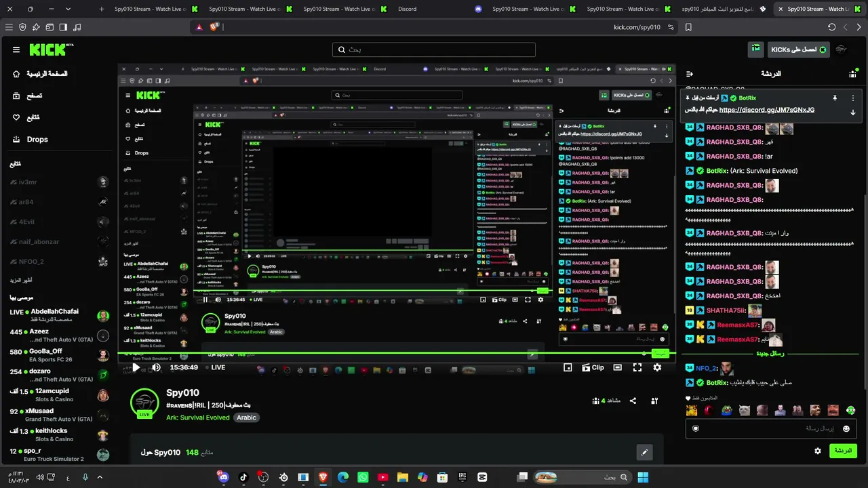Create a Clip from the stream

[x=593, y=367]
